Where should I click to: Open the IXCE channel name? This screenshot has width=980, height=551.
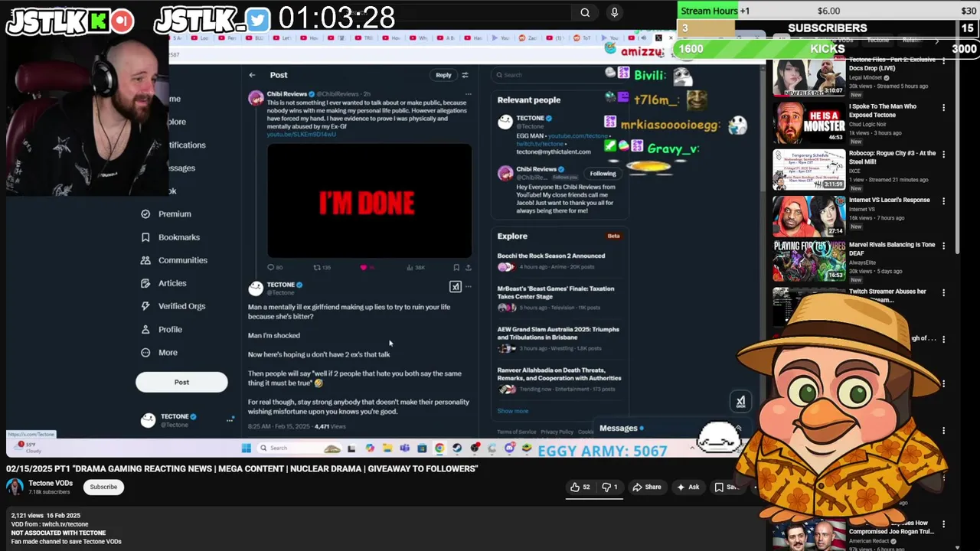point(856,171)
